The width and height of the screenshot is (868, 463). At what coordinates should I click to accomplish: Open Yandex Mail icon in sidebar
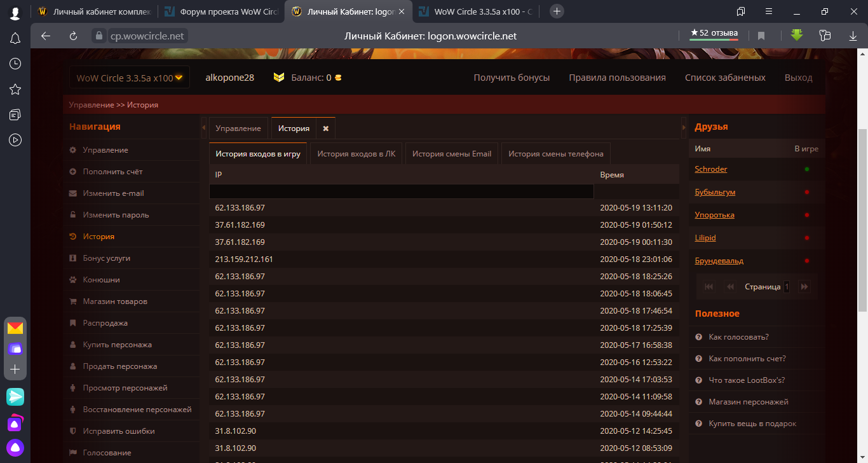[x=15, y=328]
